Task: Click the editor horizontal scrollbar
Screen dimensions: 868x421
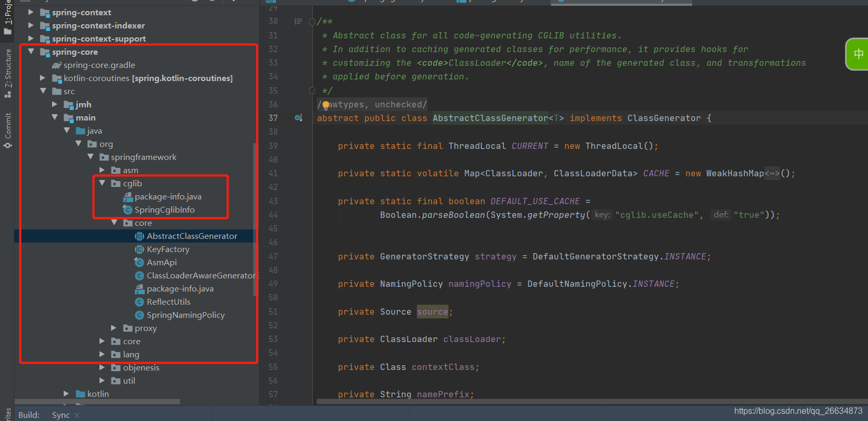Action: (592, 402)
